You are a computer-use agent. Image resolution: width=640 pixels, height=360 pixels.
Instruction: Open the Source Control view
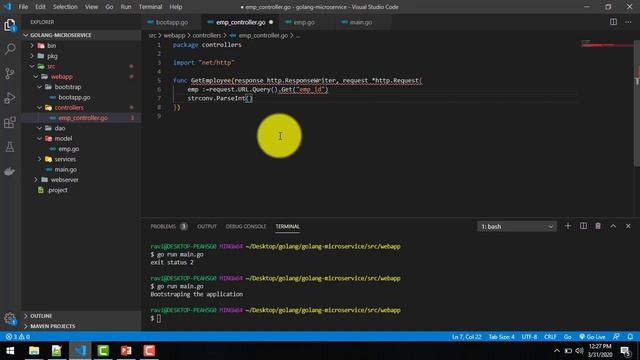(x=10, y=73)
